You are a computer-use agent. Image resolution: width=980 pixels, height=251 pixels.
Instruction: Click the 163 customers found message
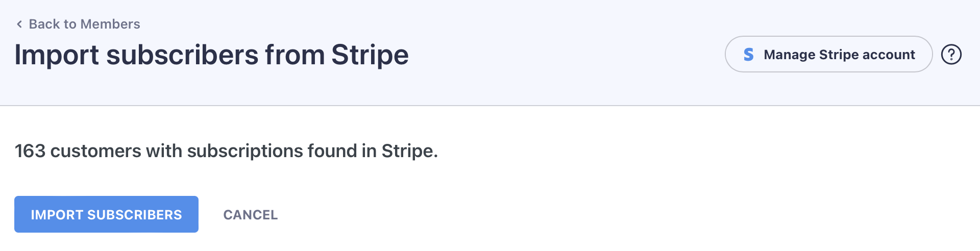point(226,151)
